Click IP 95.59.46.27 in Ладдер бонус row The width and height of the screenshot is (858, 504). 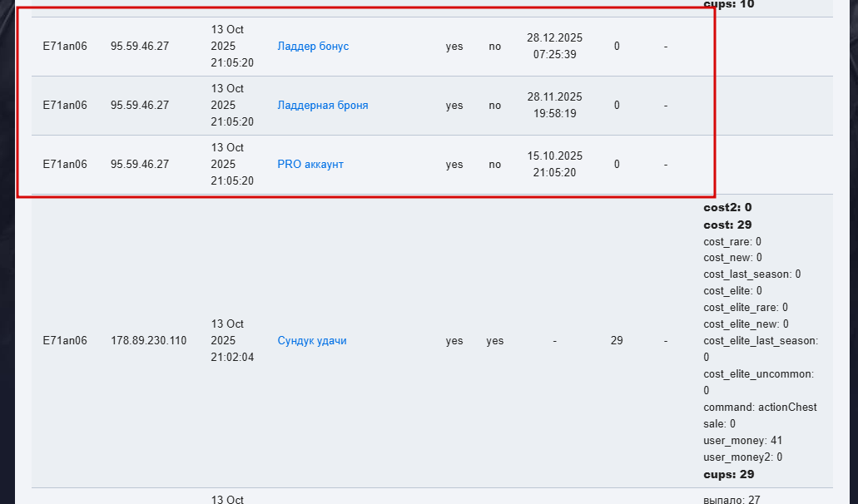139,47
